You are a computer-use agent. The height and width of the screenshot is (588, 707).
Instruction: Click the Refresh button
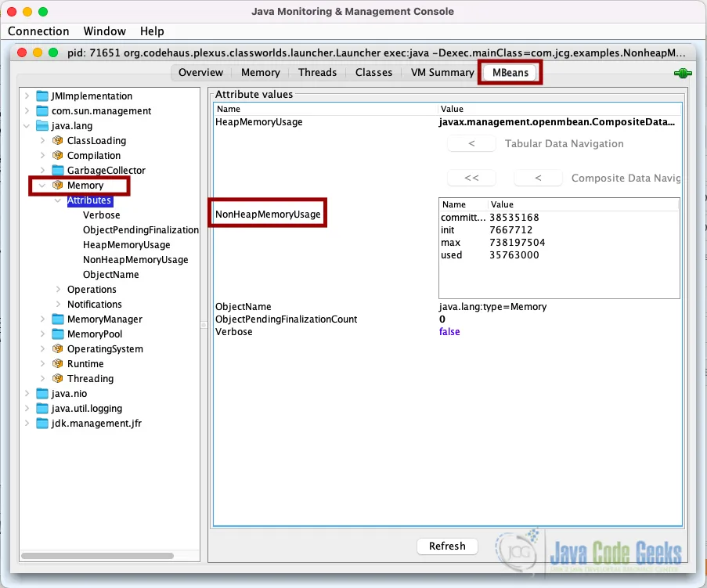click(447, 546)
